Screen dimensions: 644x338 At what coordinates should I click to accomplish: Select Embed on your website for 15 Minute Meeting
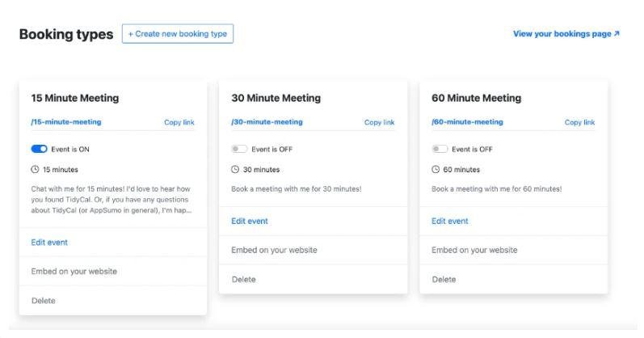74,272
